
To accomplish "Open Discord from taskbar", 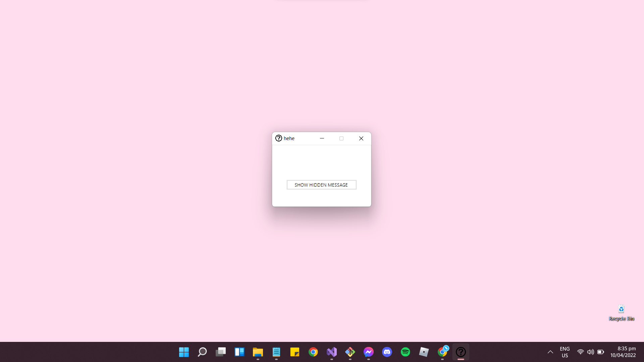I will (387, 352).
